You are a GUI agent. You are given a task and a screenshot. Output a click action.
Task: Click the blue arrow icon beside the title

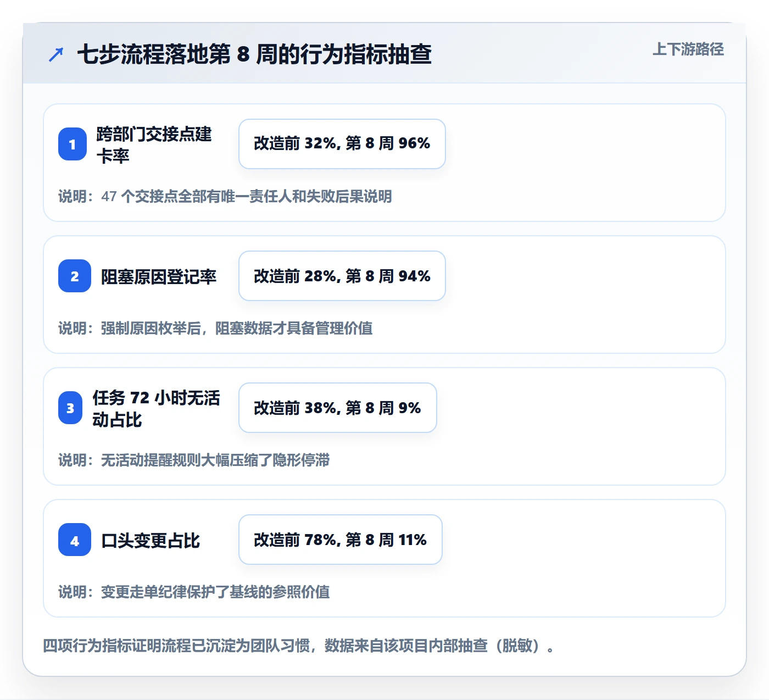[56, 54]
